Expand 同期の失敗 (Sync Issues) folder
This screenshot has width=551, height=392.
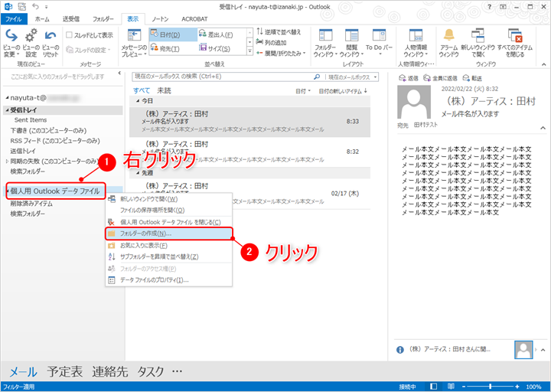[x=7, y=162]
